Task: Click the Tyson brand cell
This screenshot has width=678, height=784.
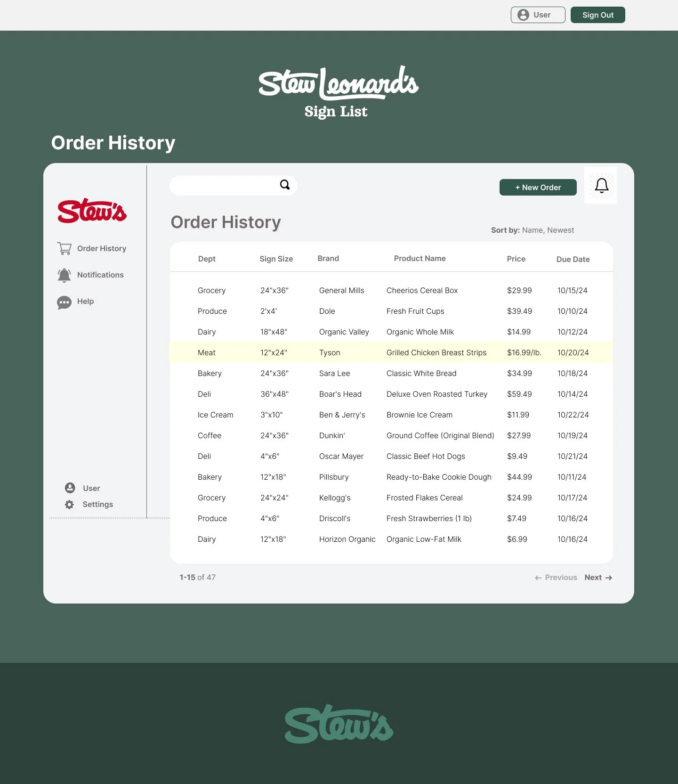Action: click(330, 353)
